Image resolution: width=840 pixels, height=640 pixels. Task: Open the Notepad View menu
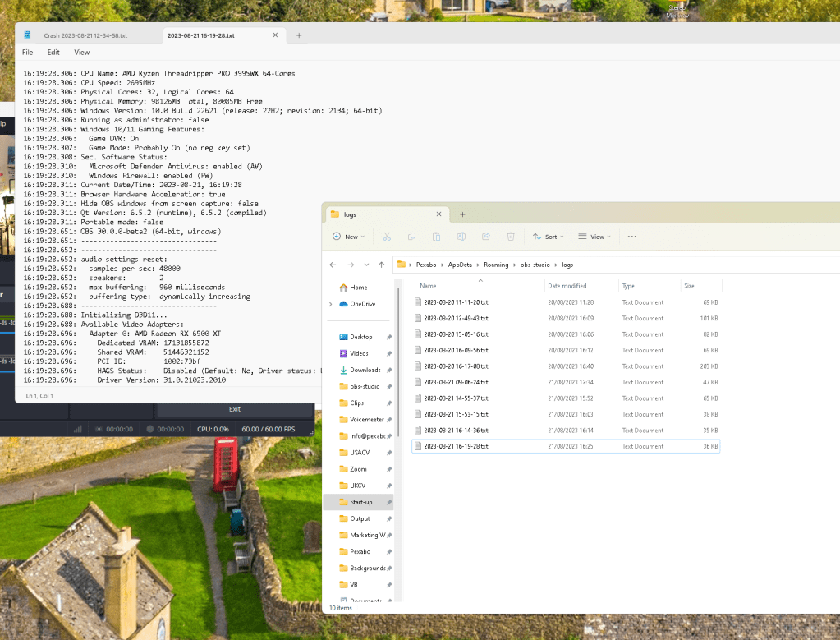[81, 52]
